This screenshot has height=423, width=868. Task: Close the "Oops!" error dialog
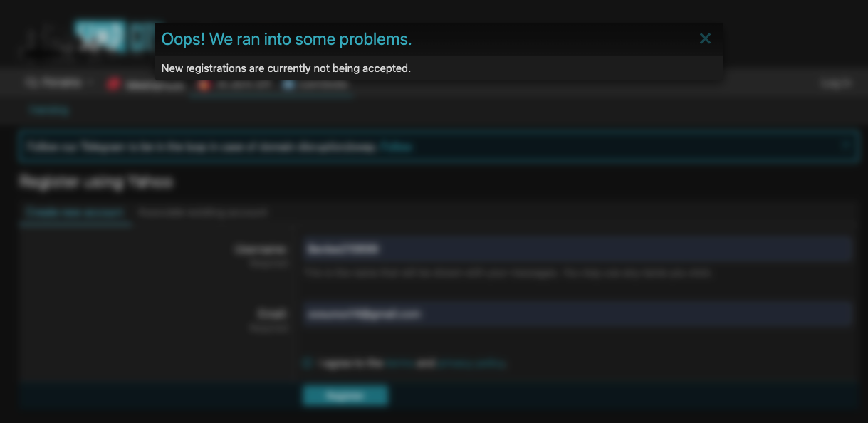705,39
